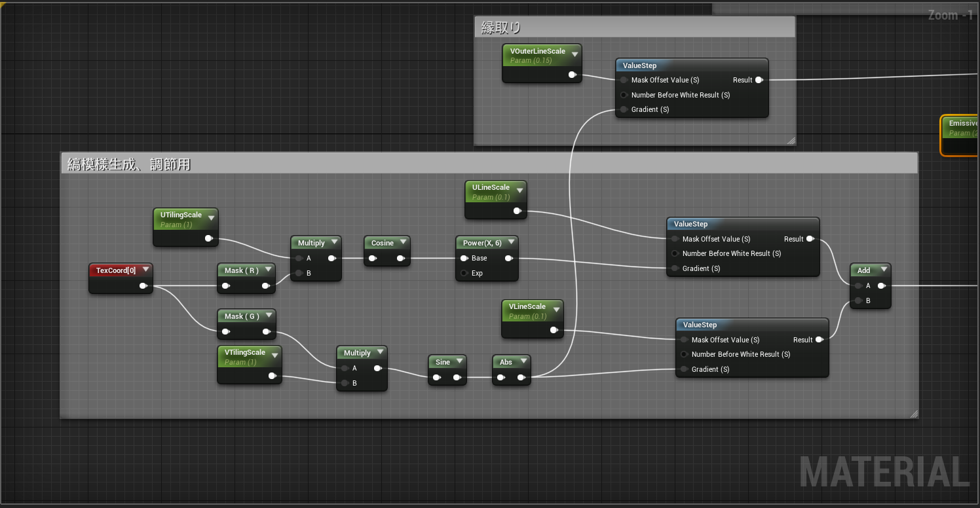Click the UTilingScale output pin

click(208, 238)
